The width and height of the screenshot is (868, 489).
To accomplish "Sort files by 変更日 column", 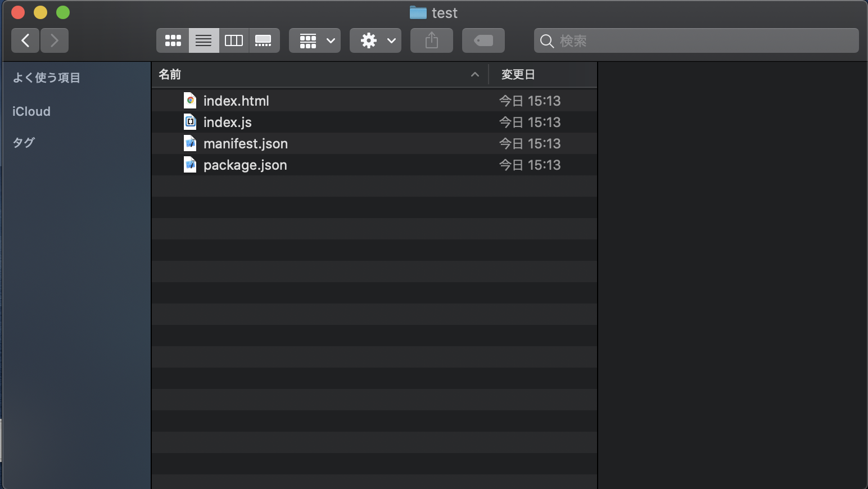I will click(x=517, y=74).
